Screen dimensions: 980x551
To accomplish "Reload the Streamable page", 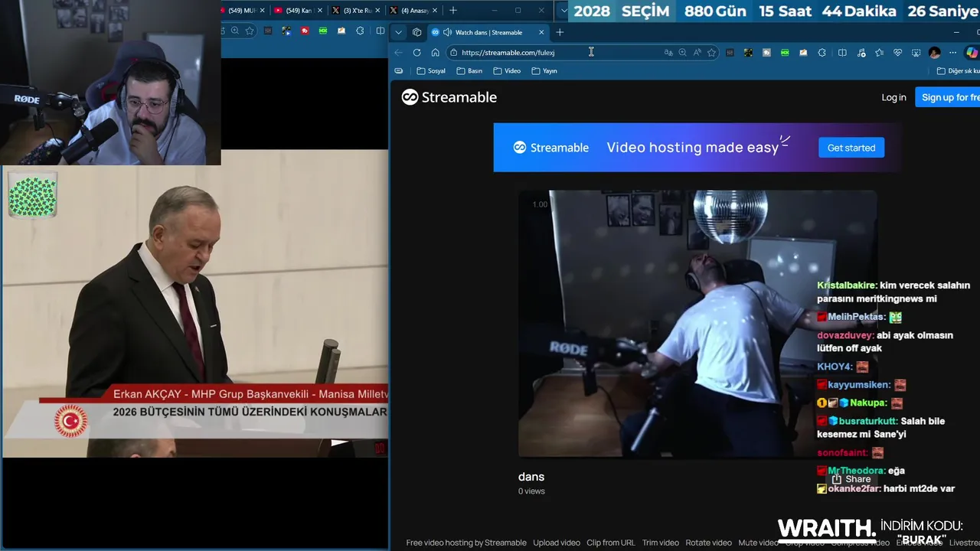I will point(416,53).
